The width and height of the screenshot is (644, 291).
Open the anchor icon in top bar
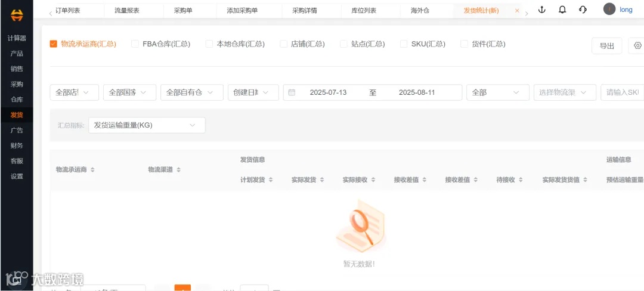(x=541, y=10)
